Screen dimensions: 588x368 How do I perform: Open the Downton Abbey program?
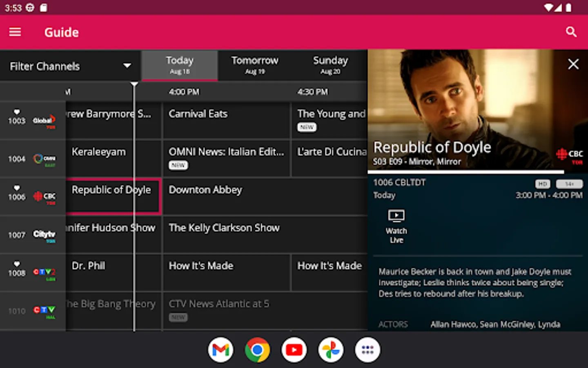[265, 196]
